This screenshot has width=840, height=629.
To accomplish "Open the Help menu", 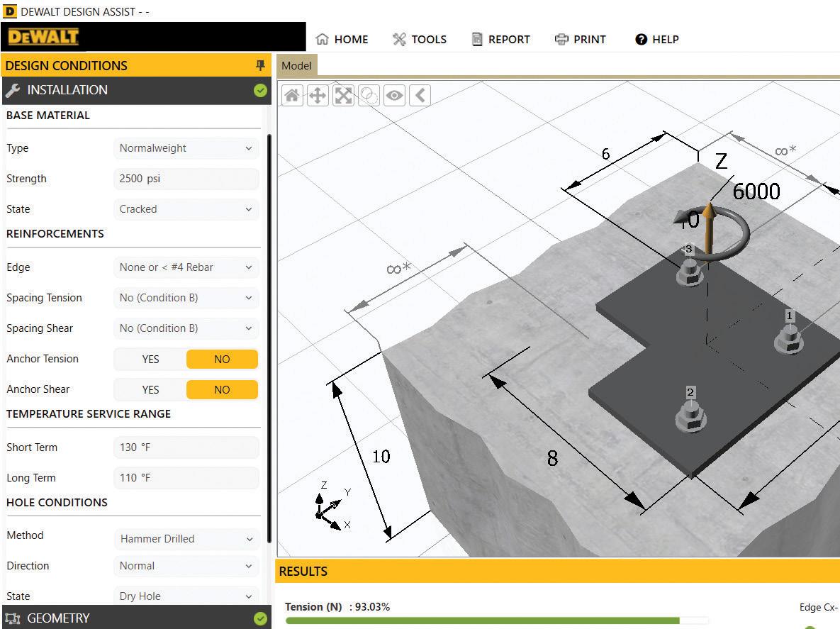I will pos(657,39).
